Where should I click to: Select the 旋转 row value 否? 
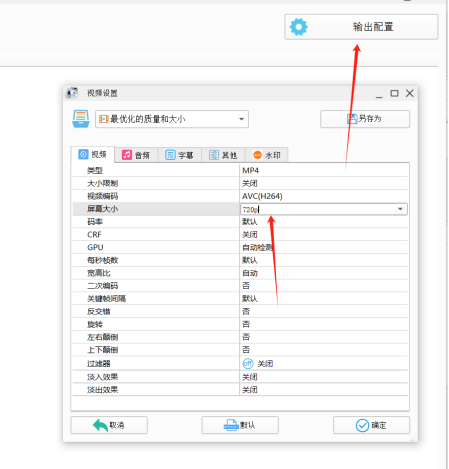pyautogui.click(x=246, y=324)
